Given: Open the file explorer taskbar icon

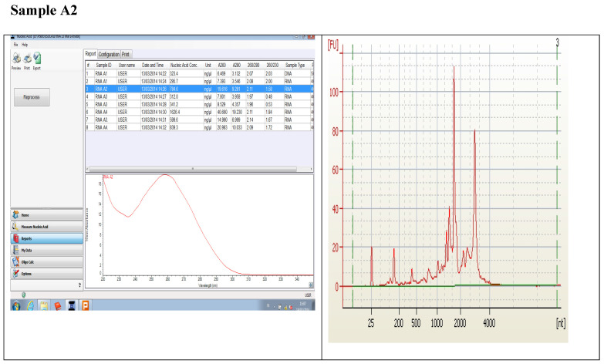Looking at the screenshot, I should point(44,306).
